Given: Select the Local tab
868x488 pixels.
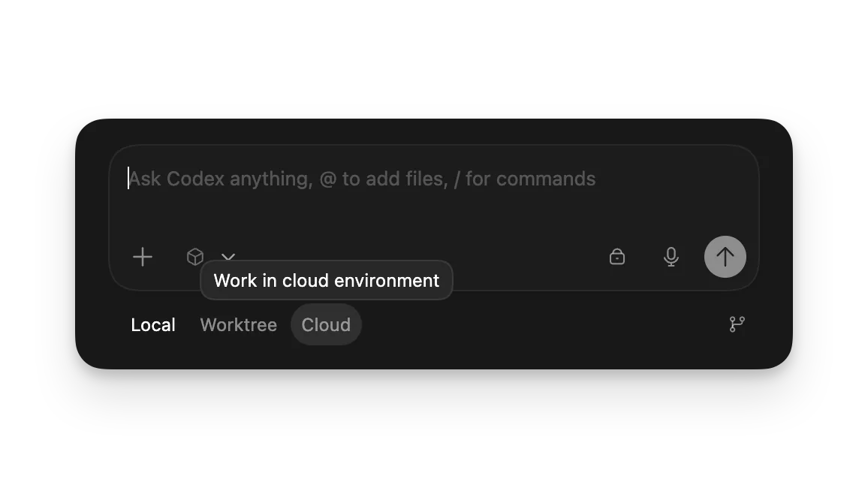Looking at the screenshot, I should pos(153,324).
